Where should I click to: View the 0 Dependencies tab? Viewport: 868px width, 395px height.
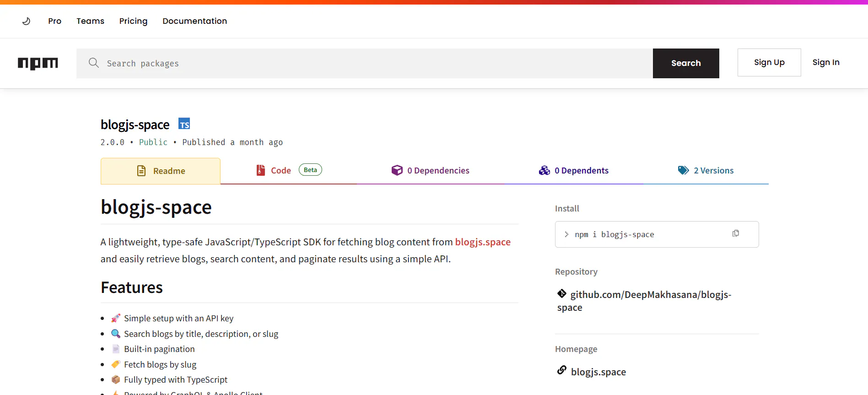tap(430, 171)
